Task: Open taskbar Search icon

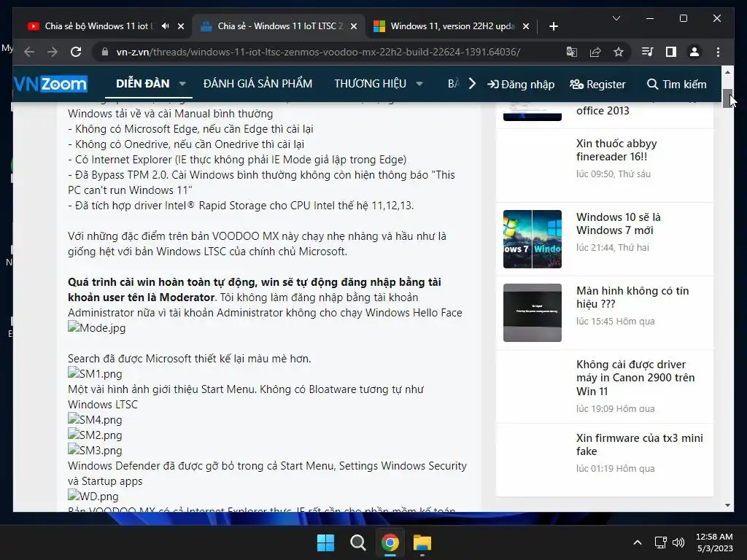Action: point(357,542)
